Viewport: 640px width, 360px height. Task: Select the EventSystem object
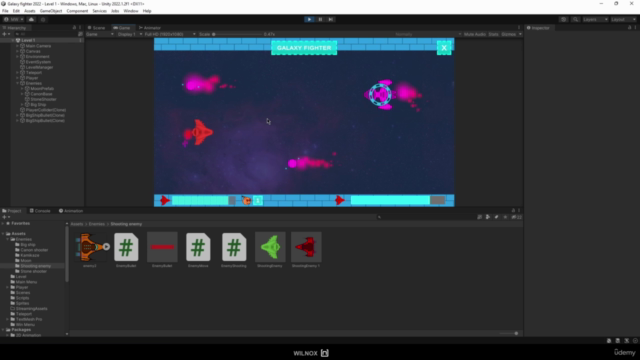click(x=38, y=62)
